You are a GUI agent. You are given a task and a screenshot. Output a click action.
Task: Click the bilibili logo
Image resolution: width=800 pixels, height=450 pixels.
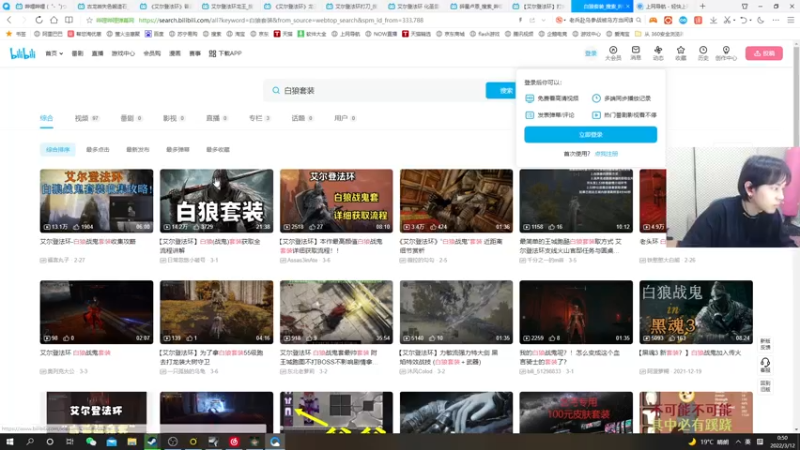[x=22, y=53]
